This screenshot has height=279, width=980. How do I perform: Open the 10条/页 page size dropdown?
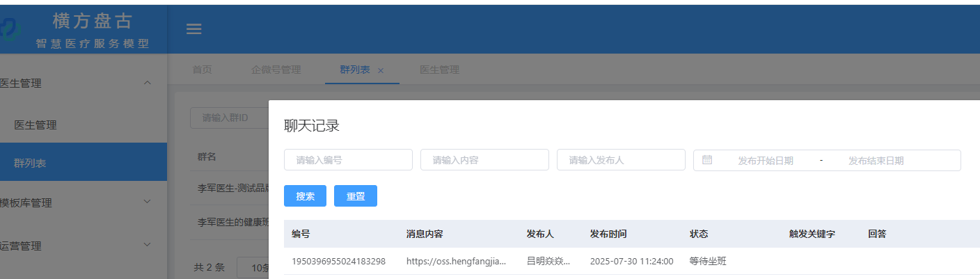253,268
